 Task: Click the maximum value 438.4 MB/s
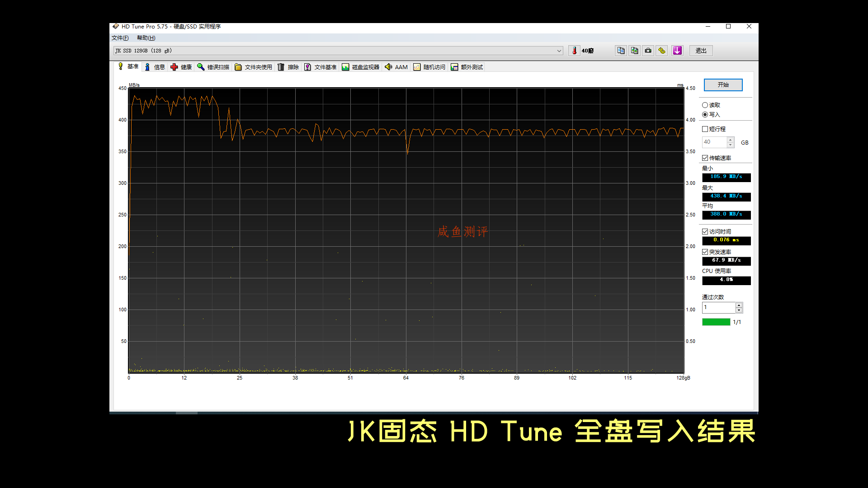pyautogui.click(x=726, y=197)
